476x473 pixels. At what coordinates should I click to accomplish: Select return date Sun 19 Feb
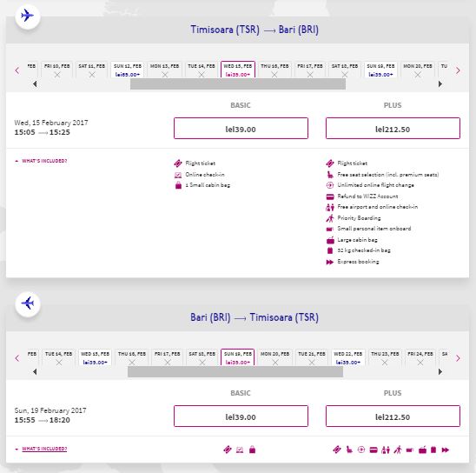click(x=238, y=357)
